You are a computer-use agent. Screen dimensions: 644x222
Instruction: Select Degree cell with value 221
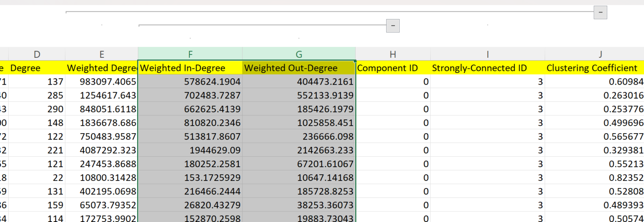[x=37, y=150]
